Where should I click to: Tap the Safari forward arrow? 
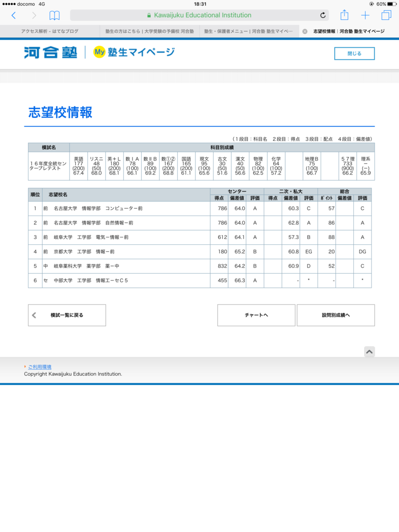click(x=34, y=15)
